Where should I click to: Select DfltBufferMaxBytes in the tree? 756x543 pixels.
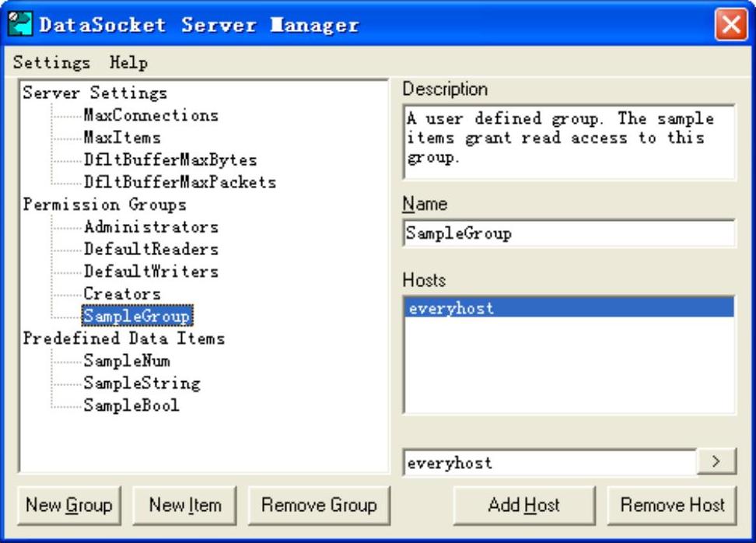(170, 159)
